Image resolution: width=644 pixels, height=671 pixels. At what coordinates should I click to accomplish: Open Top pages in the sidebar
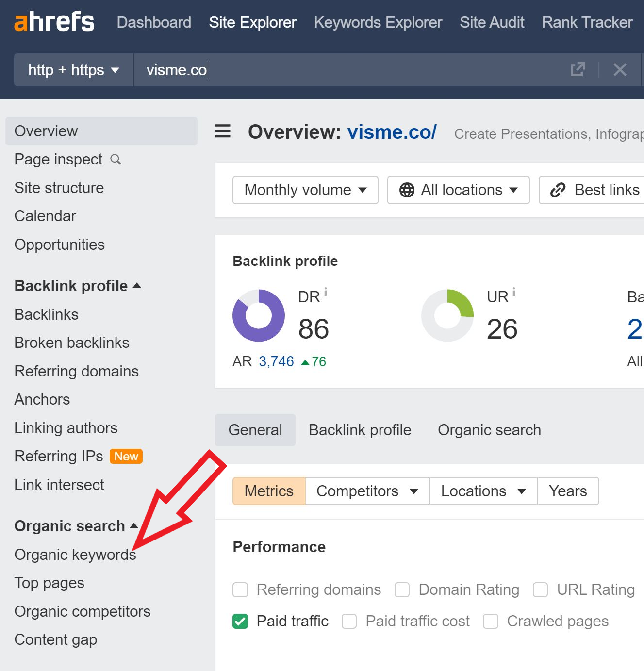50,583
